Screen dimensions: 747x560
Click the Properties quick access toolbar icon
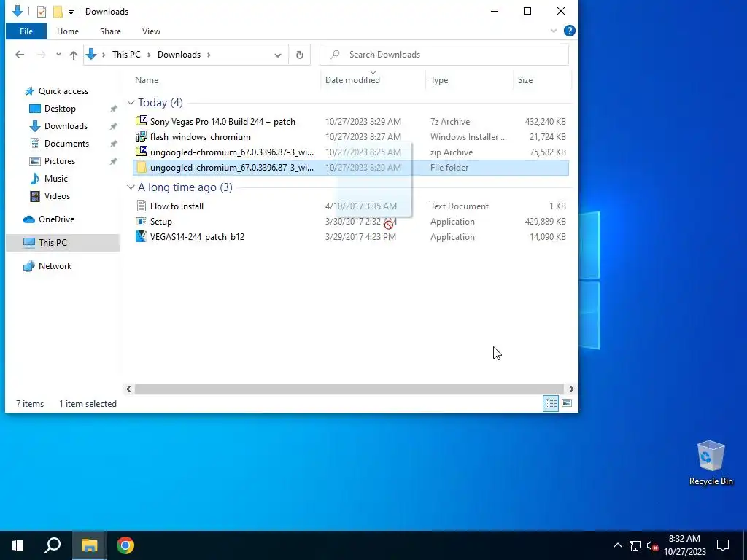(x=42, y=12)
